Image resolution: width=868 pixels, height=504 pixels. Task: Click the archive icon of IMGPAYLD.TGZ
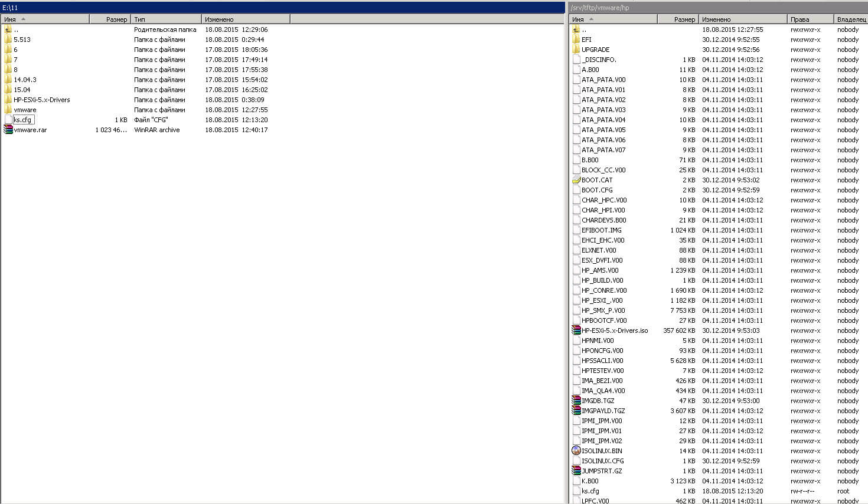(x=576, y=411)
